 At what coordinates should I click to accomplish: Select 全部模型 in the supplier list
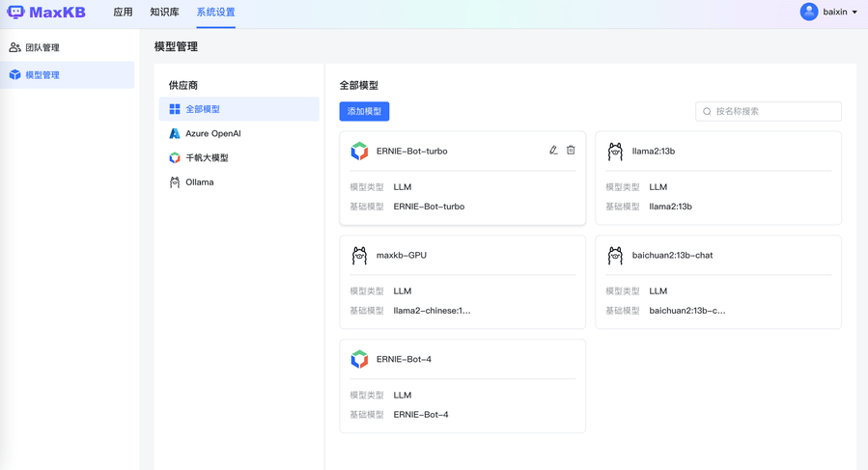pos(239,109)
